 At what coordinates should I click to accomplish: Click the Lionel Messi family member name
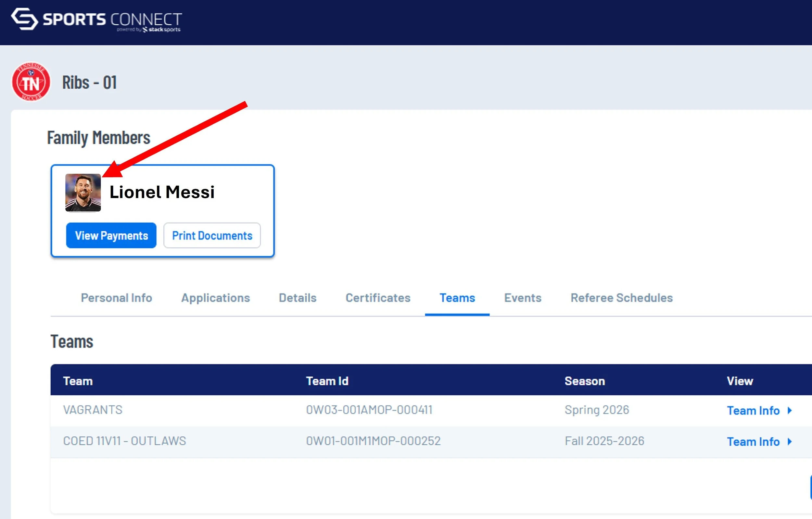162,192
